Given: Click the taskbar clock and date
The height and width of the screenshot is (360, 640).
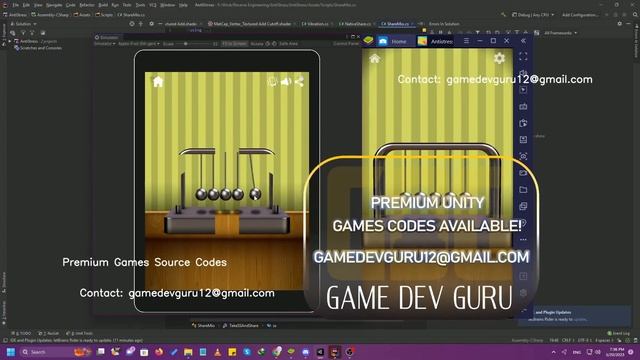Looking at the screenshot, I should click(x=616, y=352).
